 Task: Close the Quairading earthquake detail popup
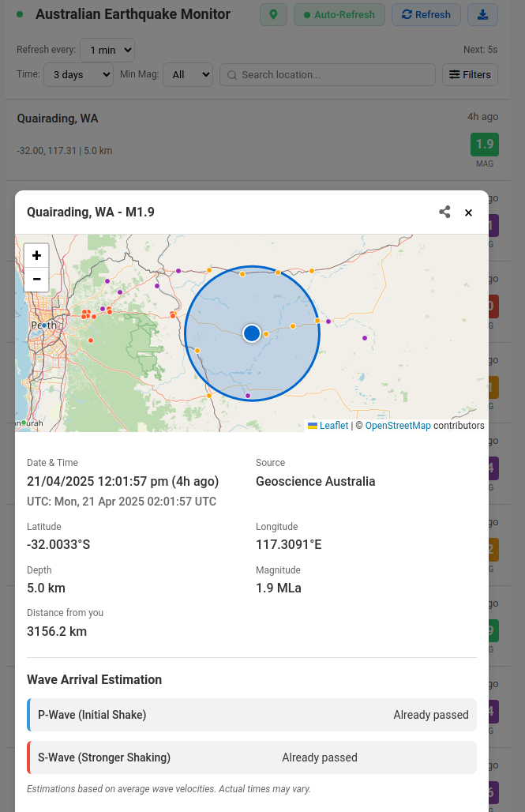tap(468, 212)
